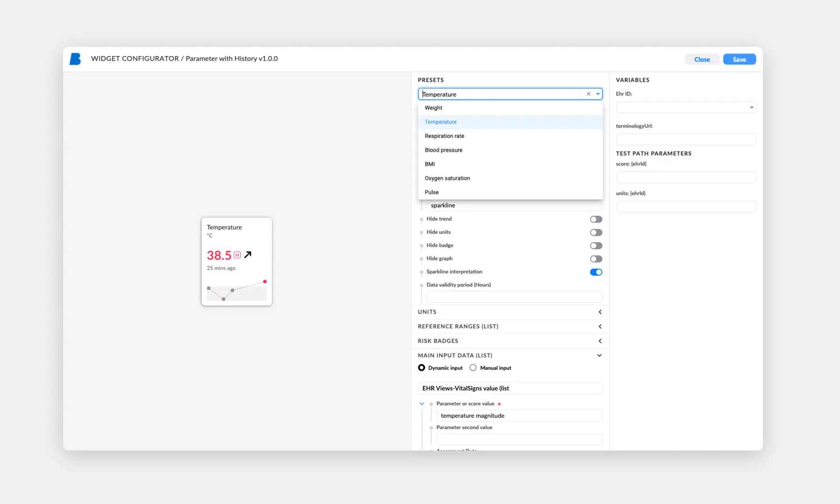Collapse the Presets dropdown with its arrow
The height and width of the screenshot is (504, 840).
coord(598,94)
